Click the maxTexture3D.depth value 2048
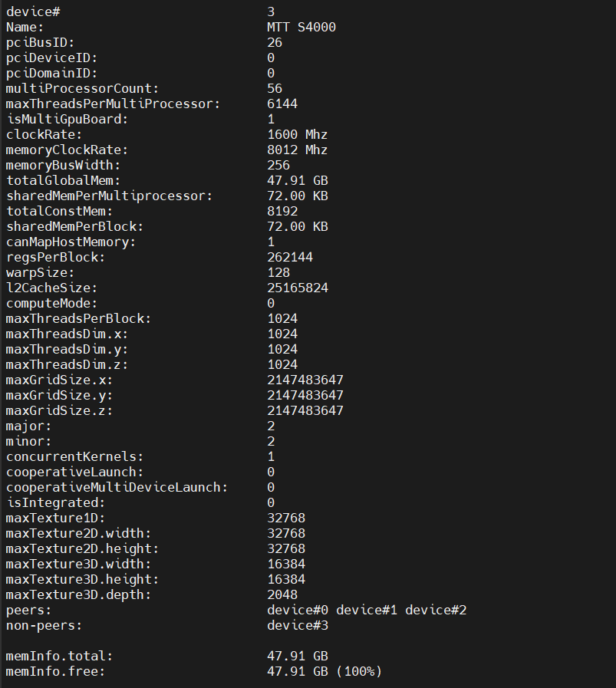 282,594
